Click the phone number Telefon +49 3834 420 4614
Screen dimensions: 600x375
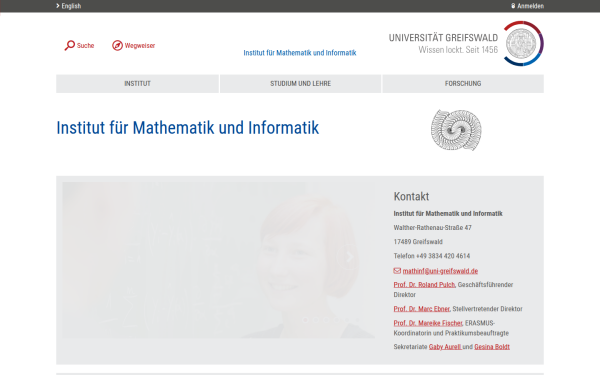pyautogui.click(x=432, y=256)
